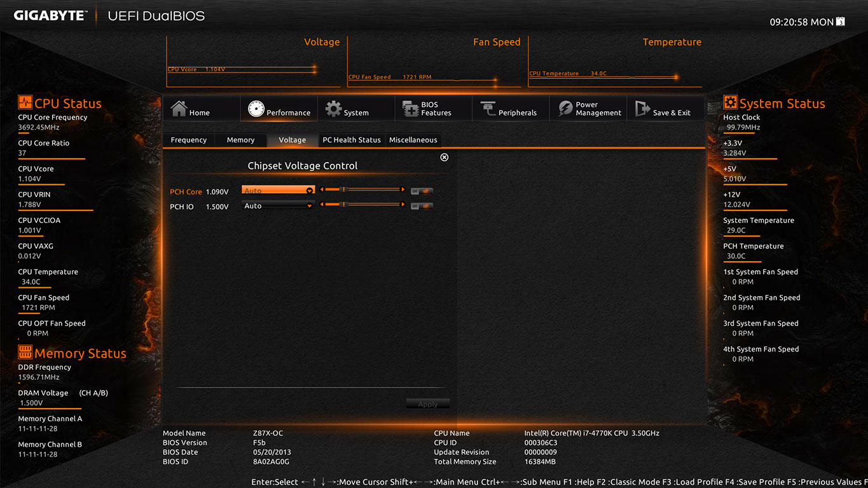The image size is (868, 488).
Task: Click the DDR Frequency 1596.71MHz value
Action: 39,377
